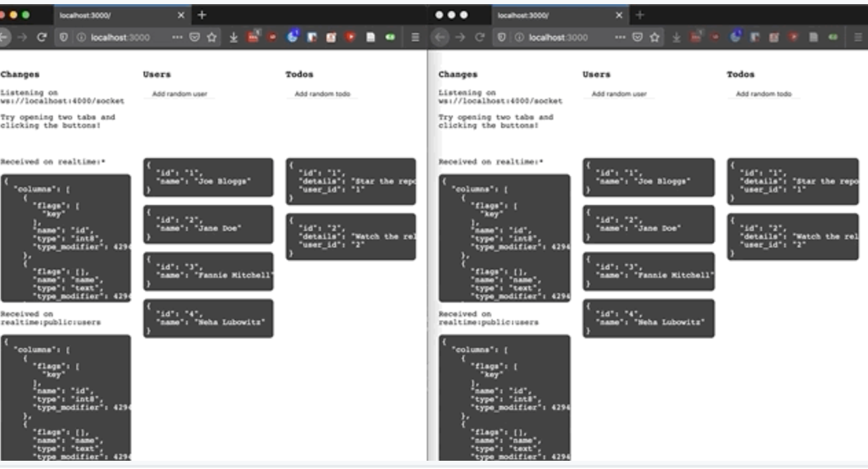Viewport: 868px width, 469px height.
Task: Show site info icon in left address bar
Action: coord(81,38)
